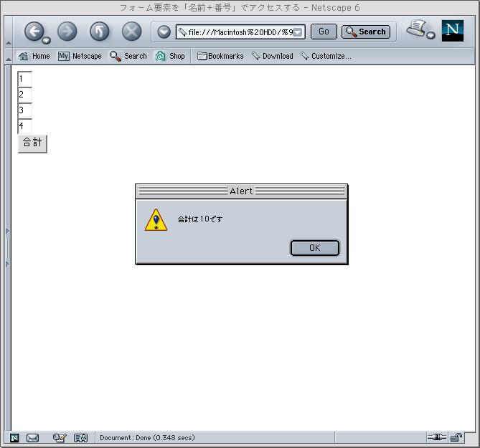The width and height of the screenshot is (480, 448).
Task: Dismiss the Alert with OK
Action: coord(315,248)
